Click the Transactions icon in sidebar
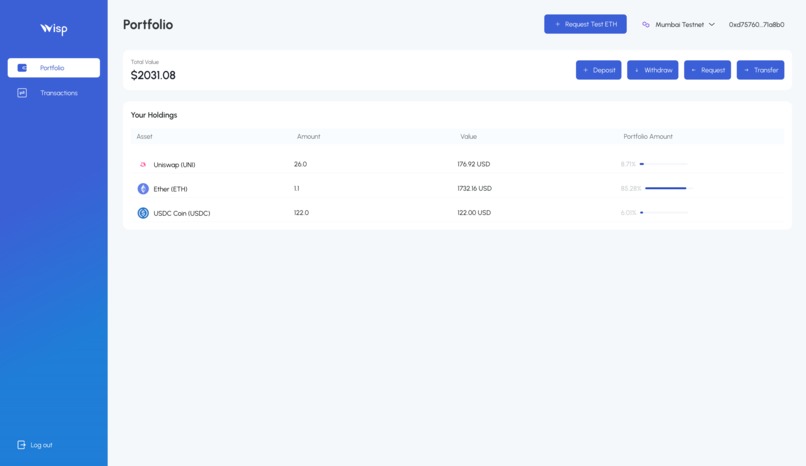Image resolution: width=806 pixels, height=466 pixels. coord(22,93)
